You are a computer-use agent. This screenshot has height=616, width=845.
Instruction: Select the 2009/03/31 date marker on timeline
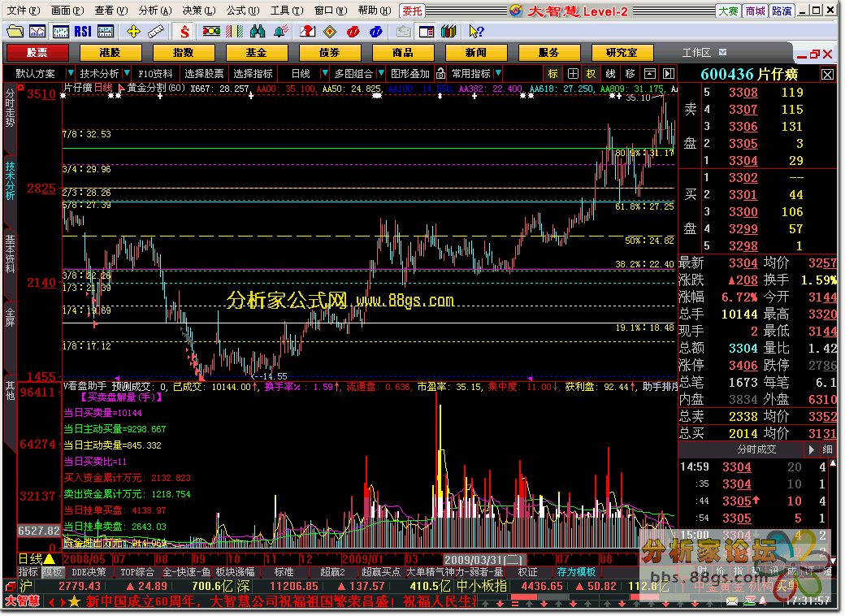[483, 560]
